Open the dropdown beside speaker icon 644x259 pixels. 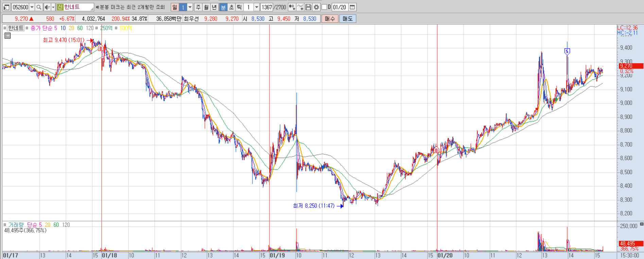click(53, 7)
